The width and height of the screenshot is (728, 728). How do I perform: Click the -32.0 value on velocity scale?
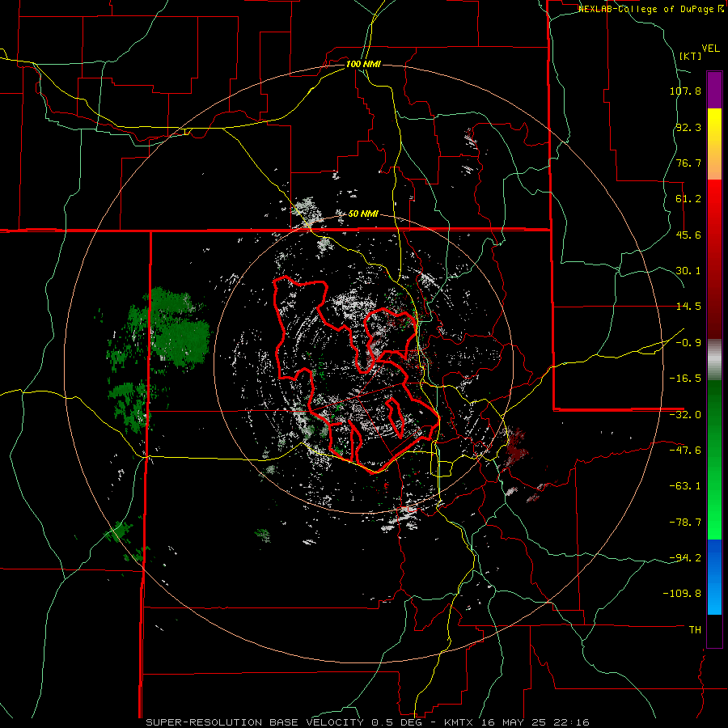pos(685,415)
